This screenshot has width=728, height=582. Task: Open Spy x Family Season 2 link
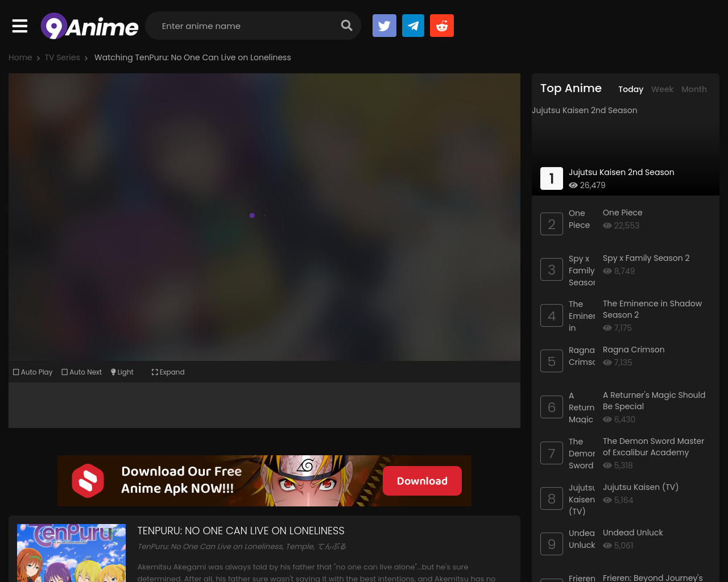[x=646, y=258]
